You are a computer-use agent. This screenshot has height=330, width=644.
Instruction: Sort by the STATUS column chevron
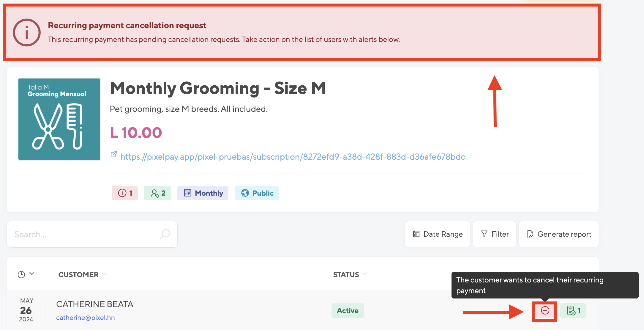tap(364, 274)
